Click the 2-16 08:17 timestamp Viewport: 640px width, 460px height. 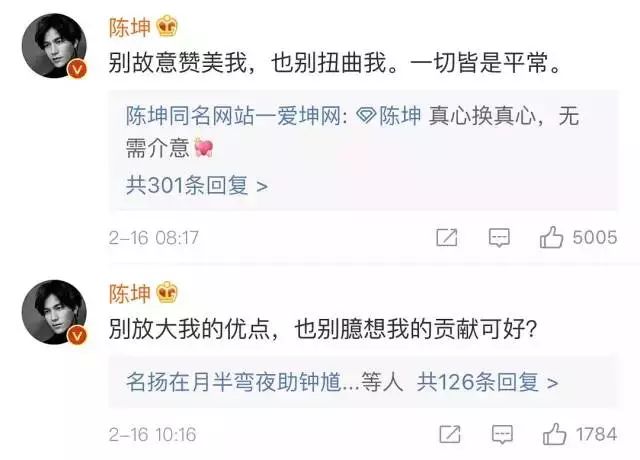[154, 238]
